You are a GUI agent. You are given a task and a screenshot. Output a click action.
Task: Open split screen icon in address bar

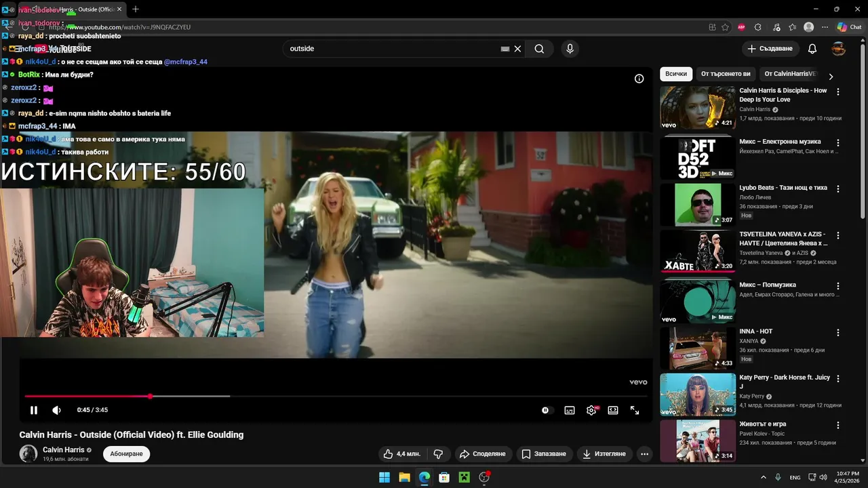click(712, 27)
